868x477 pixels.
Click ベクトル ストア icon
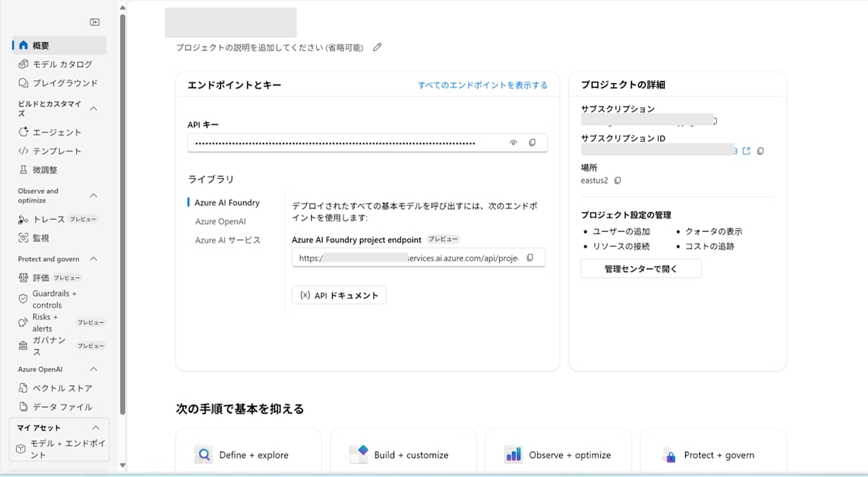pyautogui.click(x=23, y=388)
